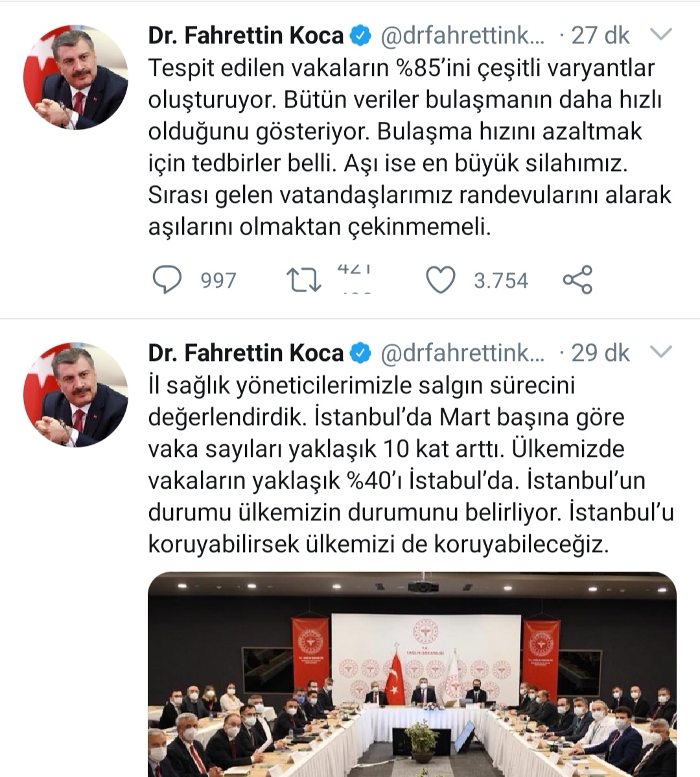View the meeting room photo attachment
This screenshot has width=700, height=777.
pos(412,675)
